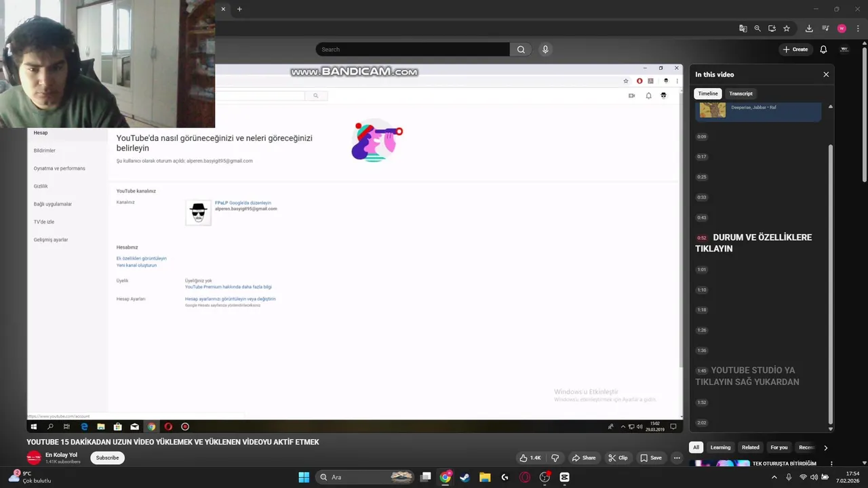Jump to the 0:09 timeline chapter
The height and width of the screenshot is (488, 868).
702,137
